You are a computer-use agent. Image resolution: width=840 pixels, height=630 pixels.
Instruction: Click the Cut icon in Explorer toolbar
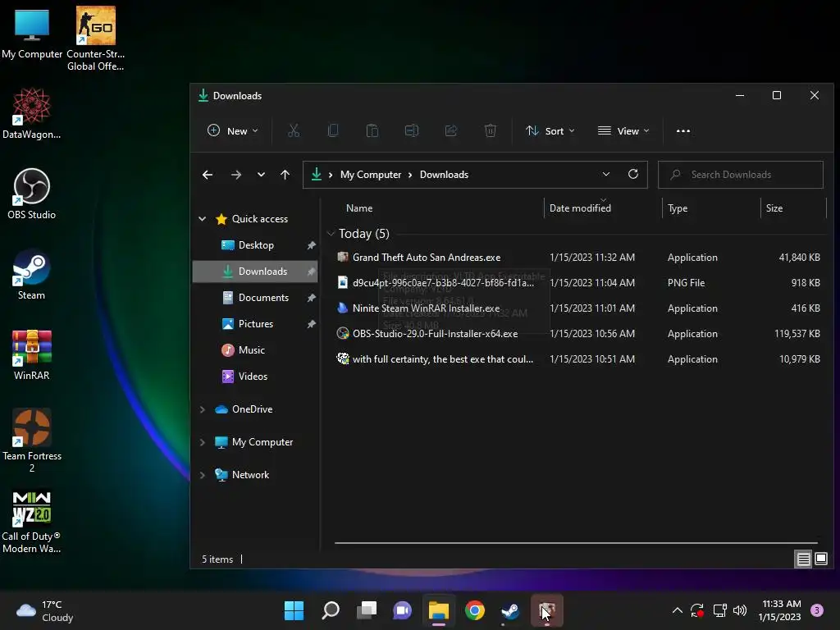294,130
